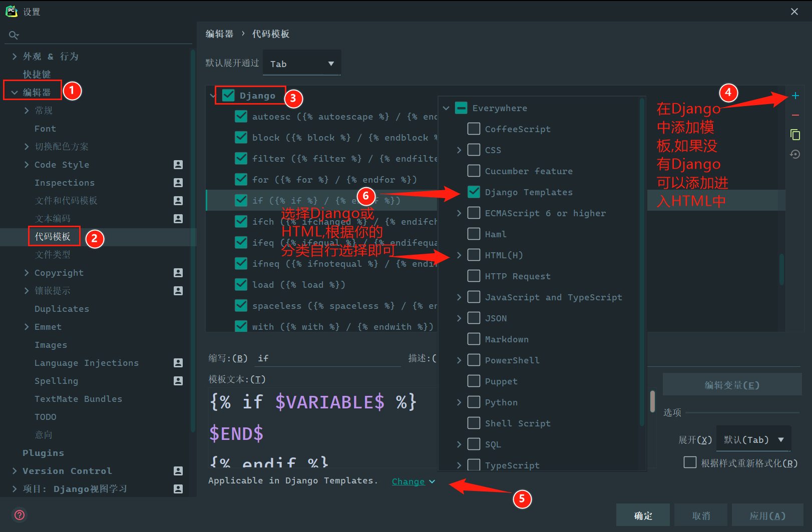
Task: Click project-level icon beside 镶嵌提示
Action: 178,291
